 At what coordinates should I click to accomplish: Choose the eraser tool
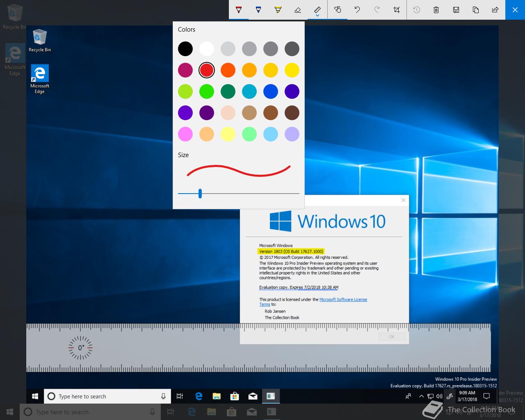298,9
